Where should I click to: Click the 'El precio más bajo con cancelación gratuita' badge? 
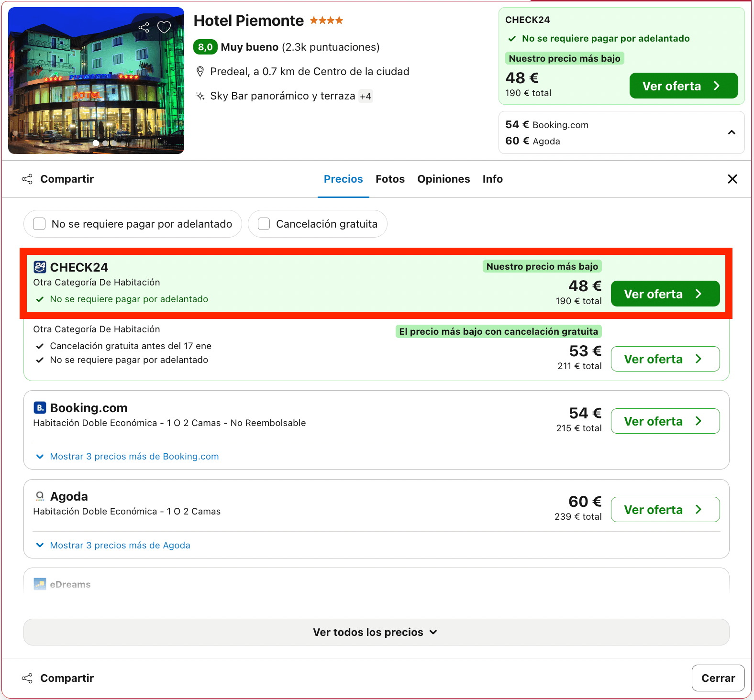click(499, 331)
